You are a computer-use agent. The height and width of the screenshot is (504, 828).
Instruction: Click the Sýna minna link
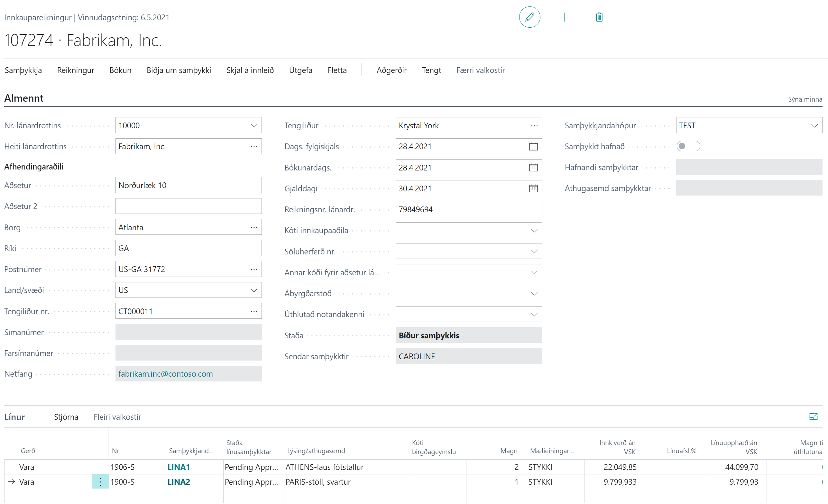pos(805,99)
